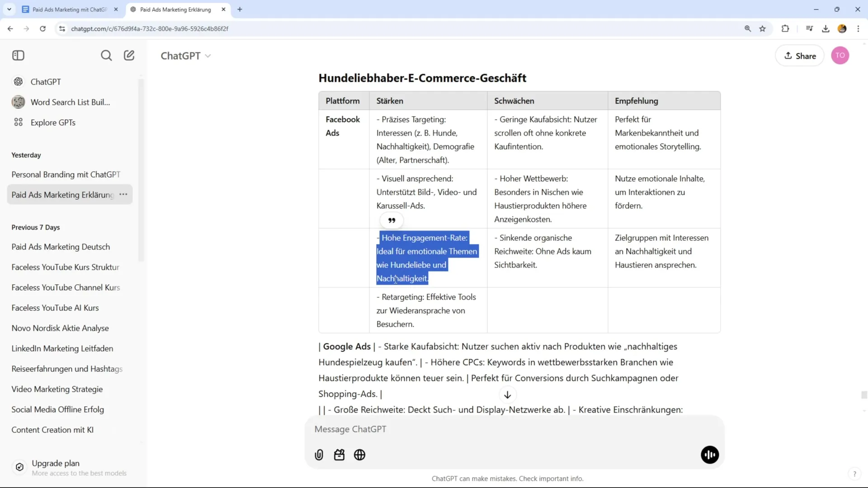Open the Faceless YouTube Channel Kurs chat
Image resolution: width=868 pixels, height=488 pixels.
coord(70,287)
